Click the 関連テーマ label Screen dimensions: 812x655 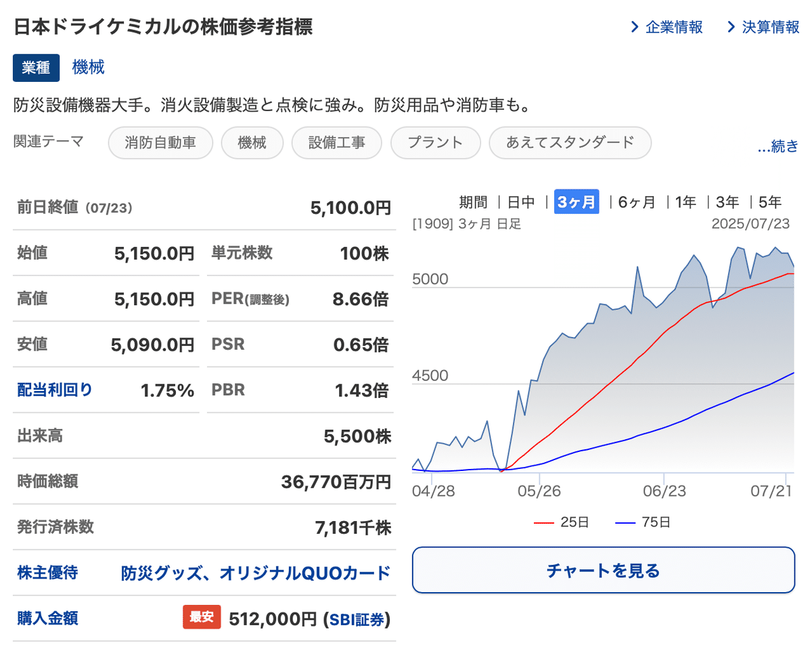pyautogui.click(x=49, y=141)
